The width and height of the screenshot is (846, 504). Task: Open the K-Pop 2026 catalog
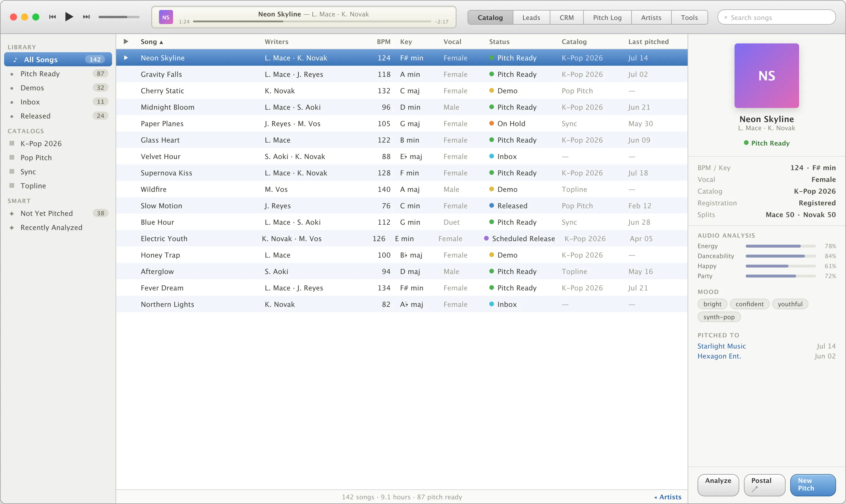pos(58,143)
